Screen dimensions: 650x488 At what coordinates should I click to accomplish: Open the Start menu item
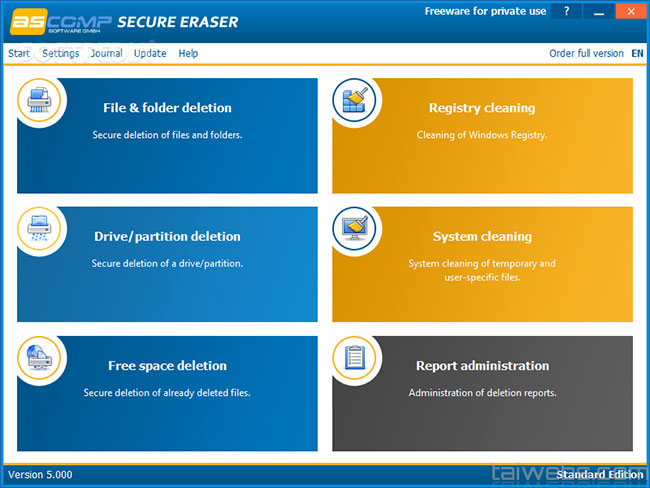point(19,53)
